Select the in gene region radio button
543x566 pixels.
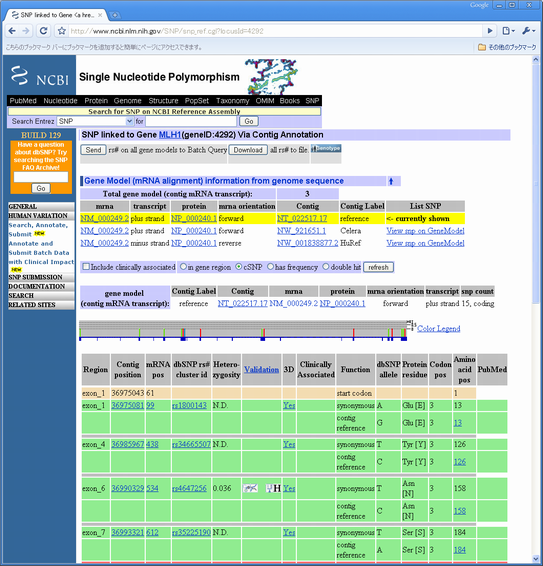point(183,267)
